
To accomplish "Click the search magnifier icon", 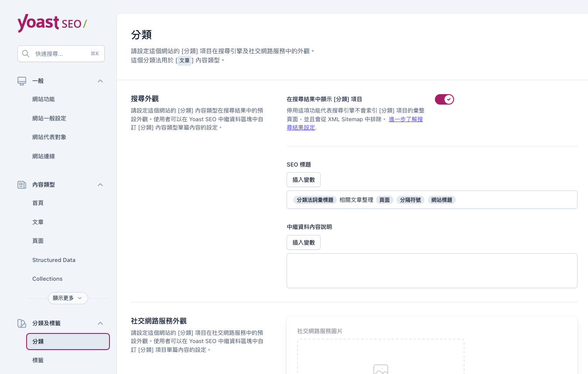I will pyautogui.click(x=26, y=54).
